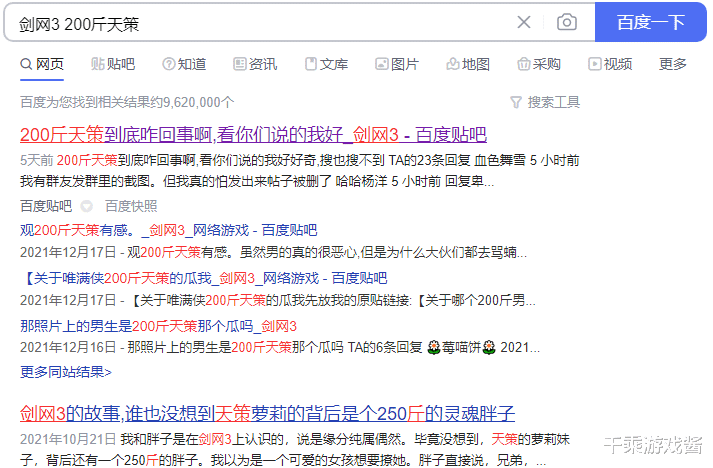This screenshot has width=713, height=468.
Task: Click snippet text 2021年12月16日 - 那照片上的男生
Action: point(280,347)
